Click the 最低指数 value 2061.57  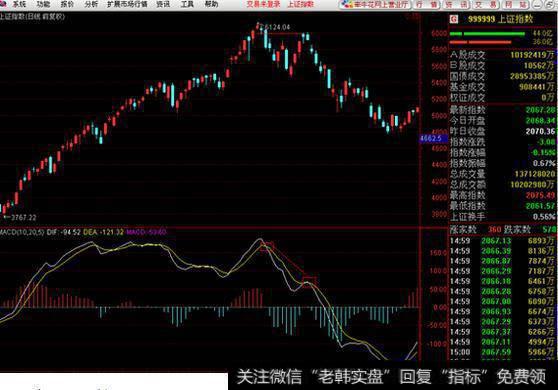click(x=541, y=206)
